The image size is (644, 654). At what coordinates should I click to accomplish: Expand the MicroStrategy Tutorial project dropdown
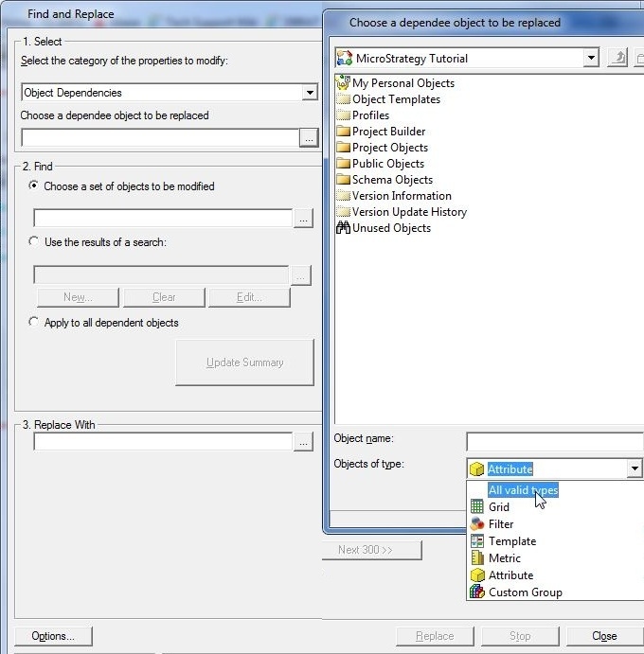591,58
